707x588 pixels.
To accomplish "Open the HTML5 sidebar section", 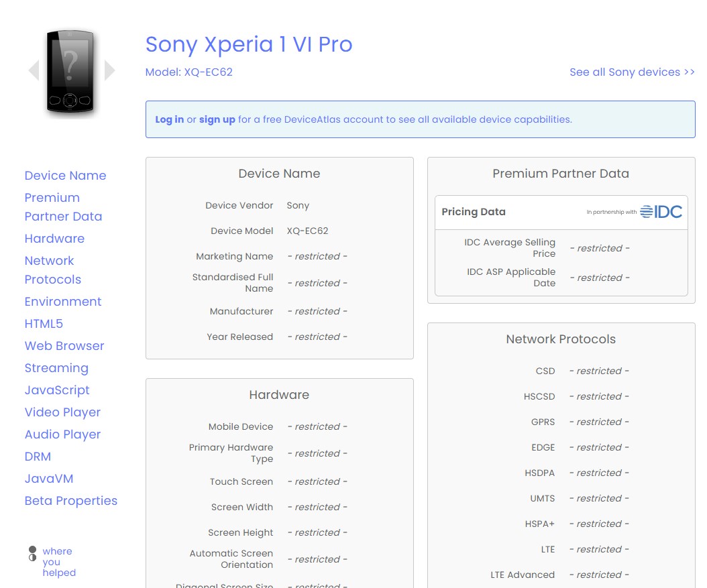I will tap(44, 323).
